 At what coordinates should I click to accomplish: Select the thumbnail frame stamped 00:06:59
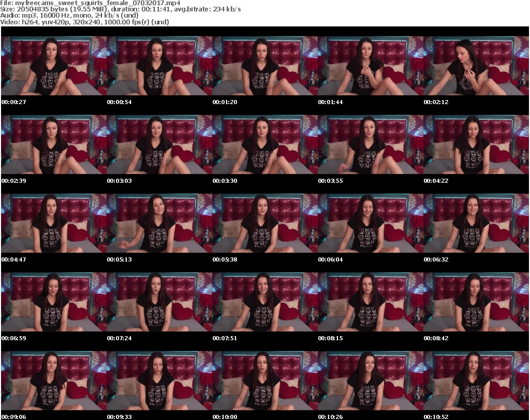tap(54, 302)
